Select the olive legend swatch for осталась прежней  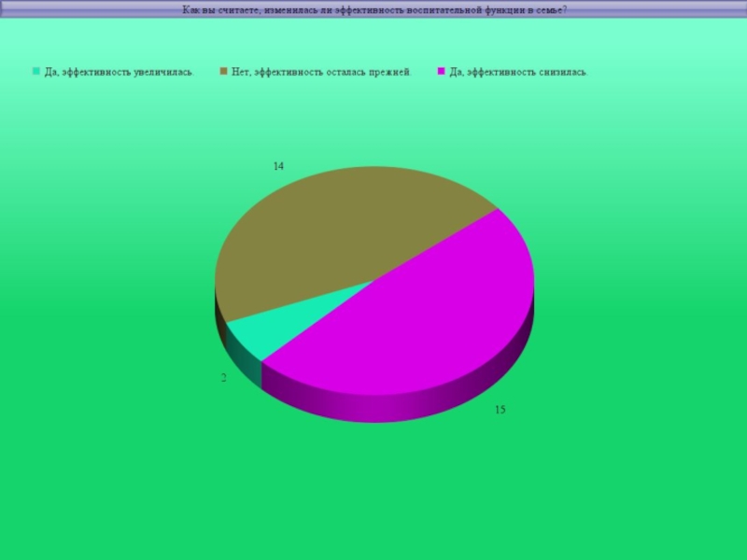pyautogui.click(x=223, y=71)
